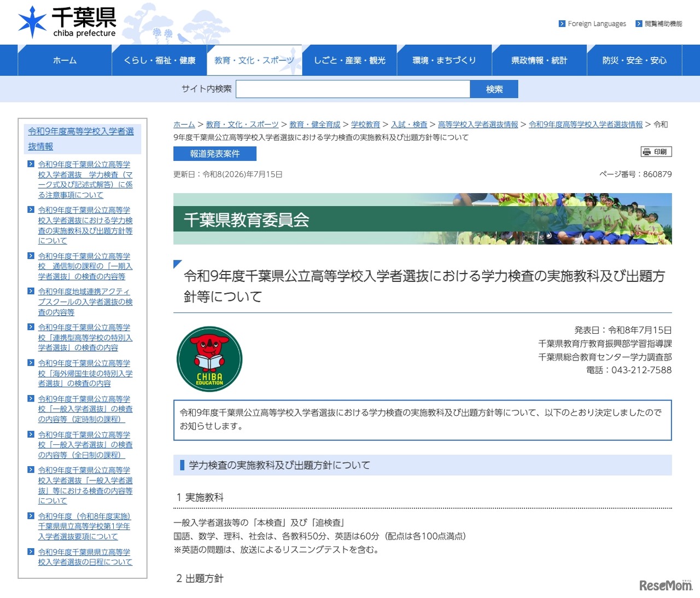Open breadcrumb link 令和9年度高等学校入学者選抜情報
This screenshot has width=700, height=598.
[586, 125]
